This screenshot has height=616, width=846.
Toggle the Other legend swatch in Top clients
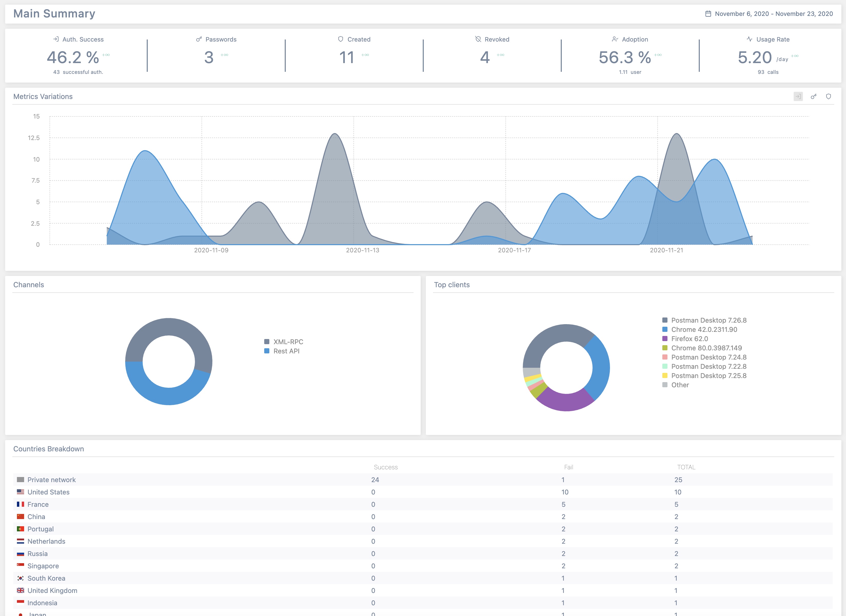click(x=665, y=385)
